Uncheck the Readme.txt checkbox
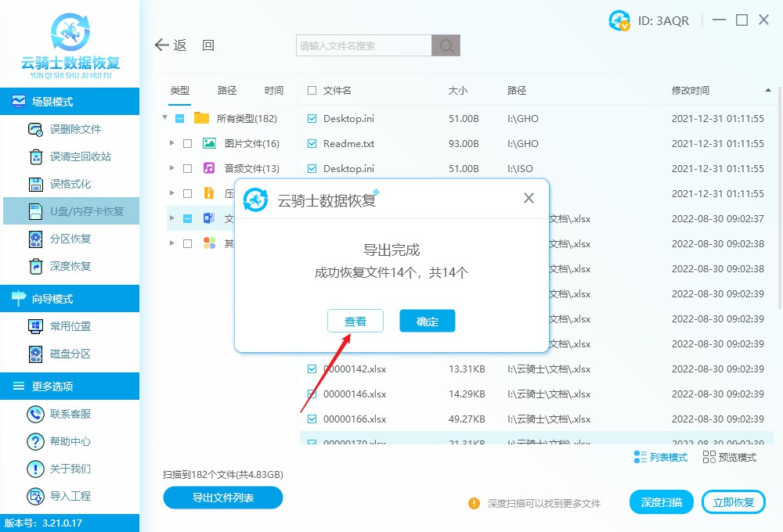 point(312,144)
